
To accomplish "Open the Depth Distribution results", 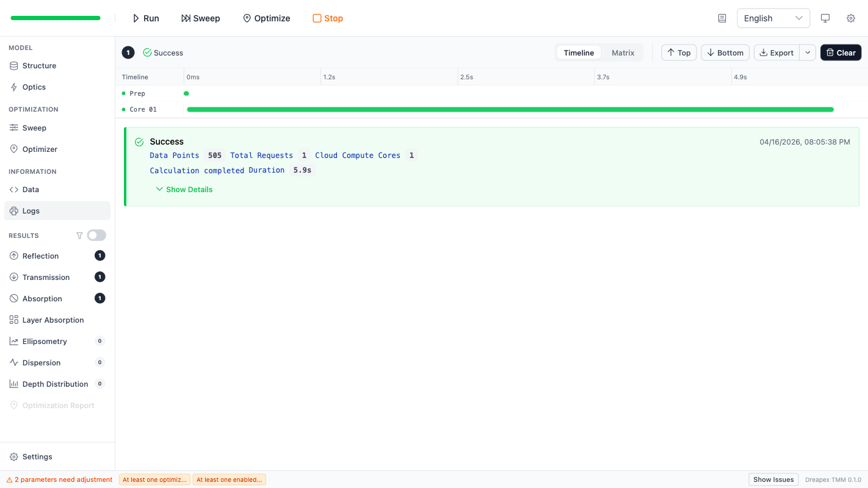I will [x=55, y=384].
